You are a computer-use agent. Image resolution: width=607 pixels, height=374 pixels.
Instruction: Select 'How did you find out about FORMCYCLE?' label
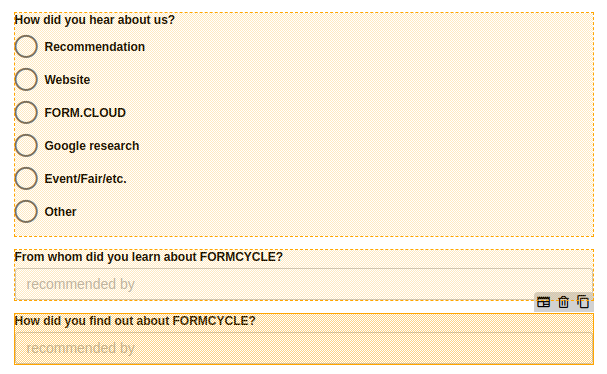[135, 321]
